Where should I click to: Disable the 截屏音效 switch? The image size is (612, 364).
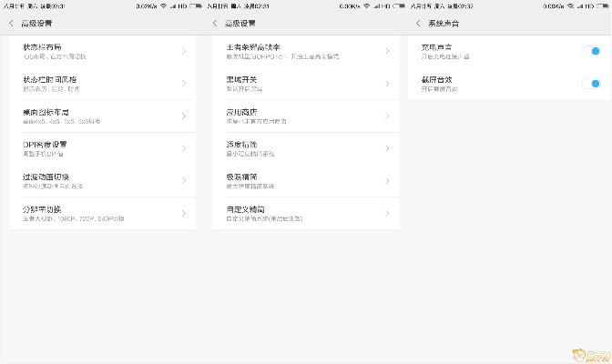coord(592,84)
